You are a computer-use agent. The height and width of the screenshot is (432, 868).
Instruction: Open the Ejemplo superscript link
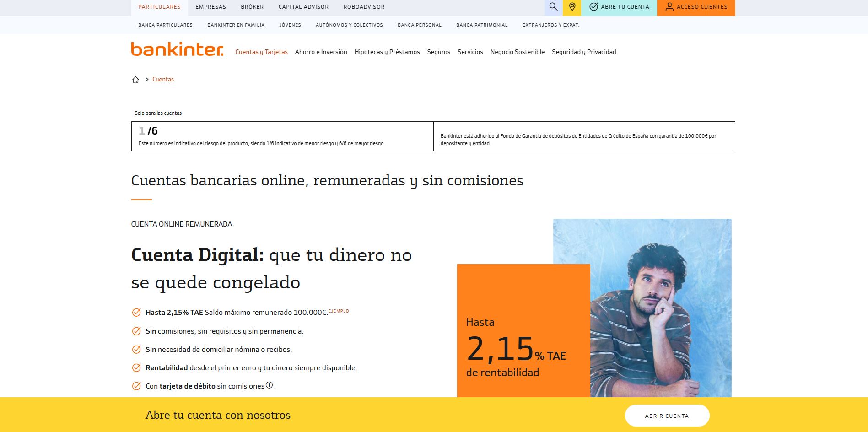[339, 311]
